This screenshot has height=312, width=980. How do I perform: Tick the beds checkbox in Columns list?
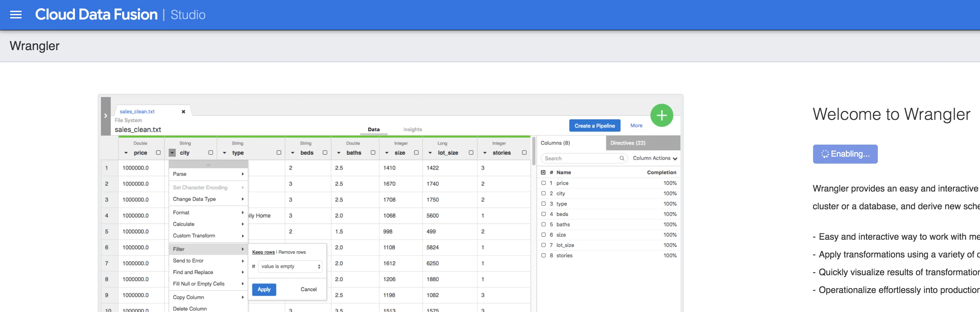[544, 214]
